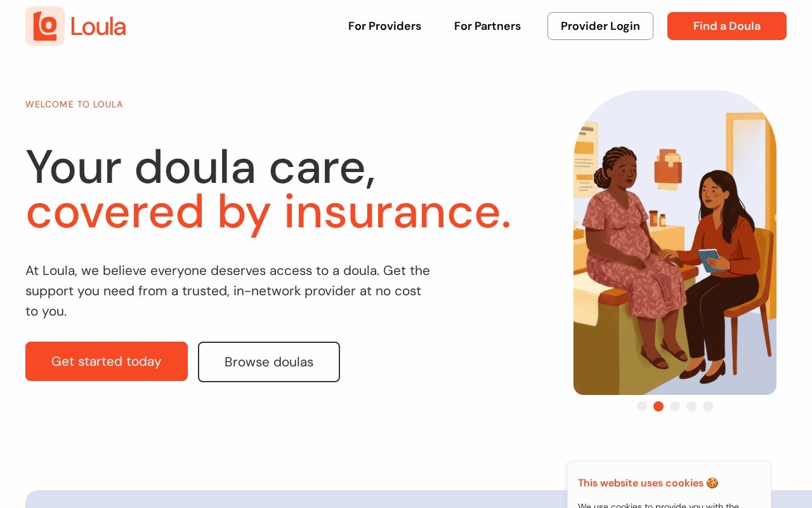Click the 'WELCOME TO LOULA' label
This screenshot has height=508, width=812.
(x=74, y=104)
